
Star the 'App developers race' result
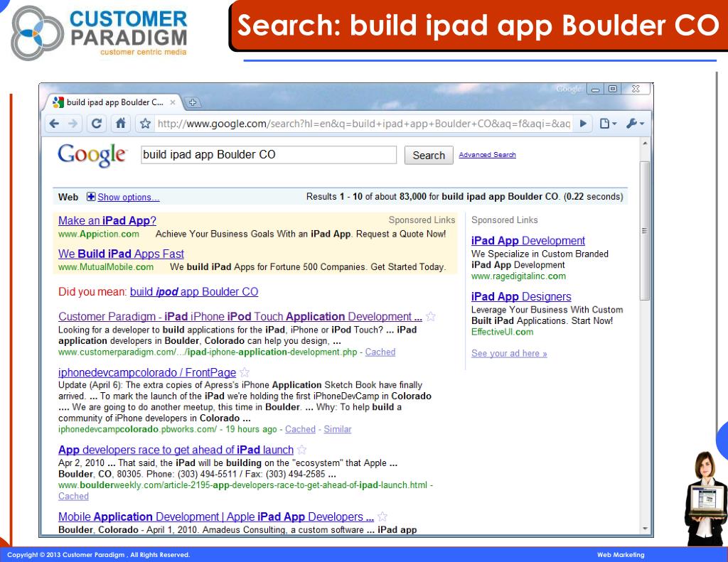point(301,450)
